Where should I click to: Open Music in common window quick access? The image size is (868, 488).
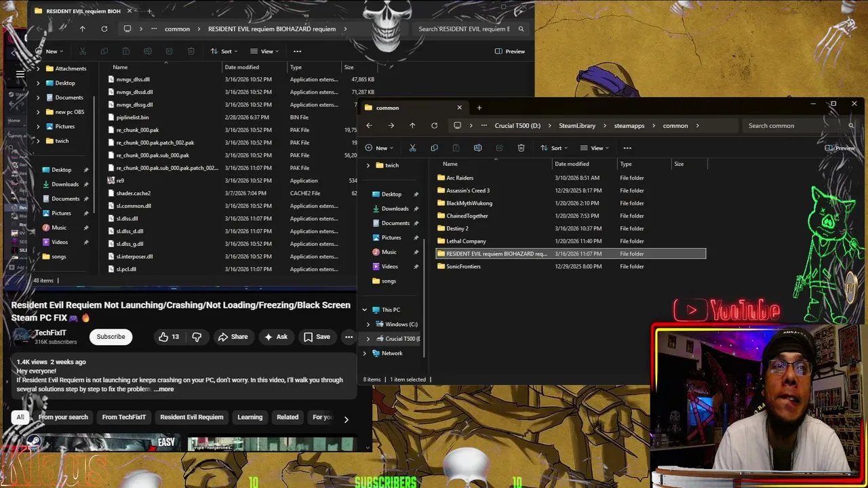click(389, 252)
